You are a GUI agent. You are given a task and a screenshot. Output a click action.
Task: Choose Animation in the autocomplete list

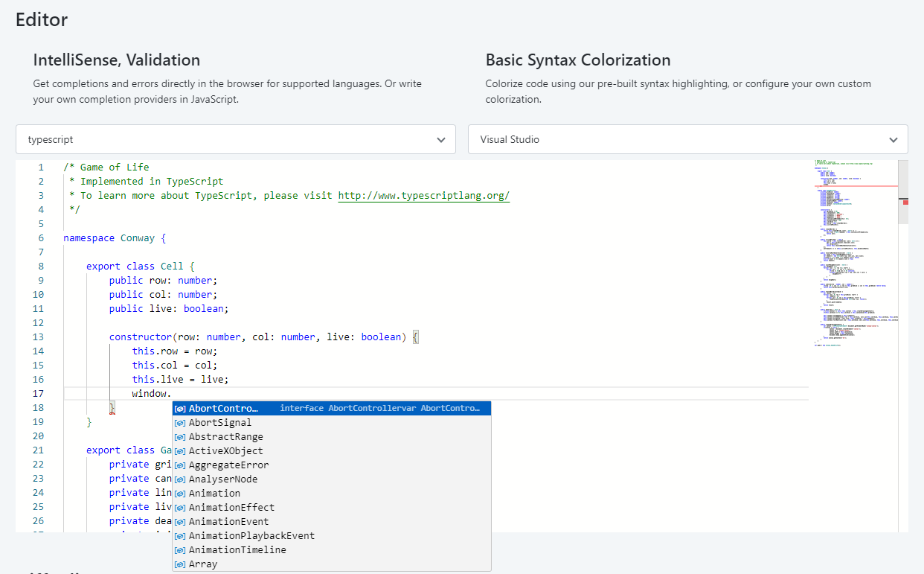[x=214, y=494]
